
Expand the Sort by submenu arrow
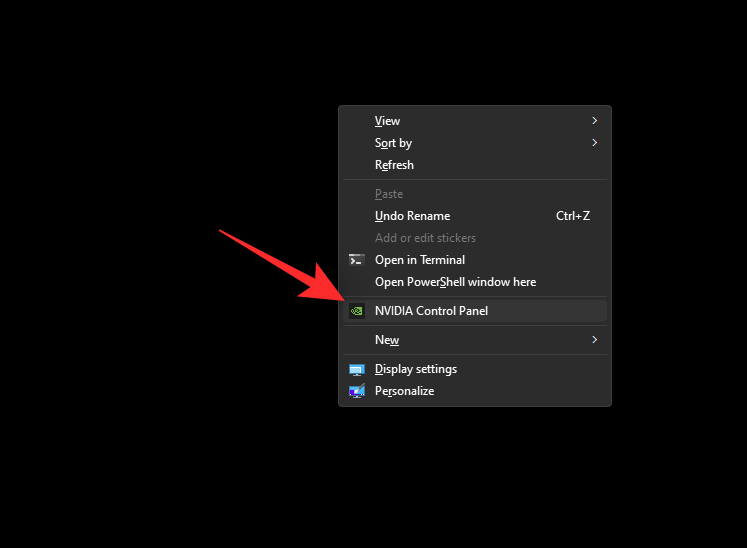click(594, 142)
